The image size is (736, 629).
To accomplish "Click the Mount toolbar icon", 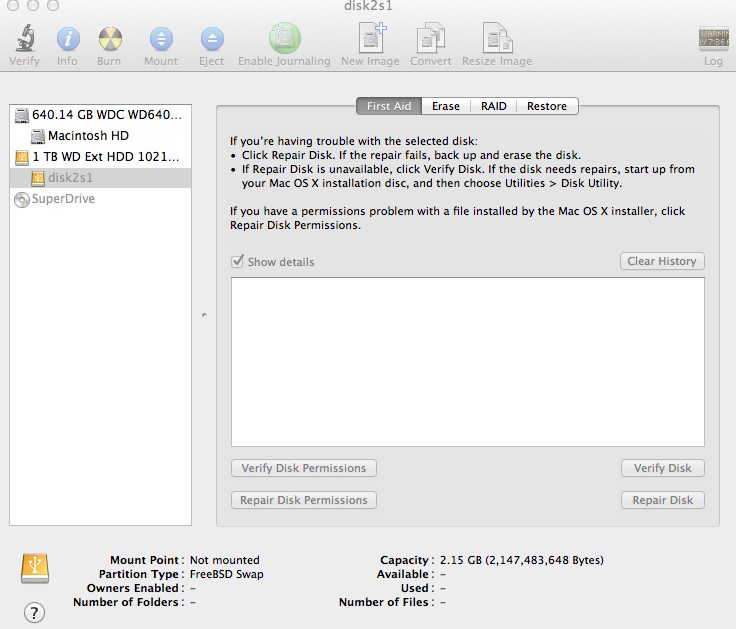I will [x=161, y=38].
